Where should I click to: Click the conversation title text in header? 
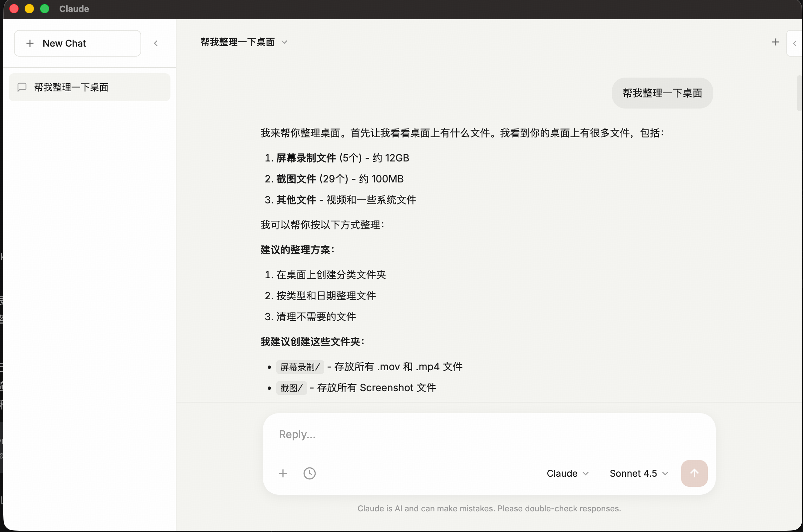[x=237, y=42]
